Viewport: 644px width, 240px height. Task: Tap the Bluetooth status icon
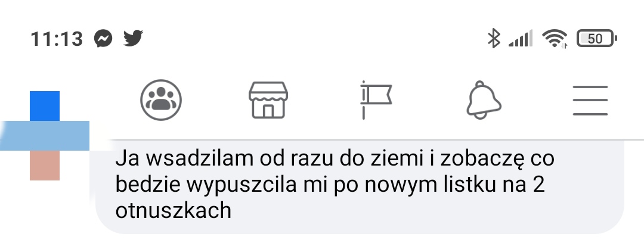click(494, 39)
